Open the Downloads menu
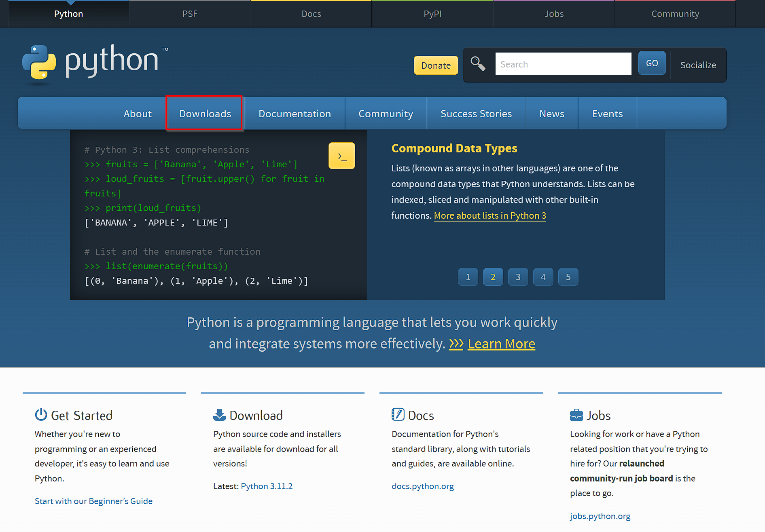 coord(204,114)
